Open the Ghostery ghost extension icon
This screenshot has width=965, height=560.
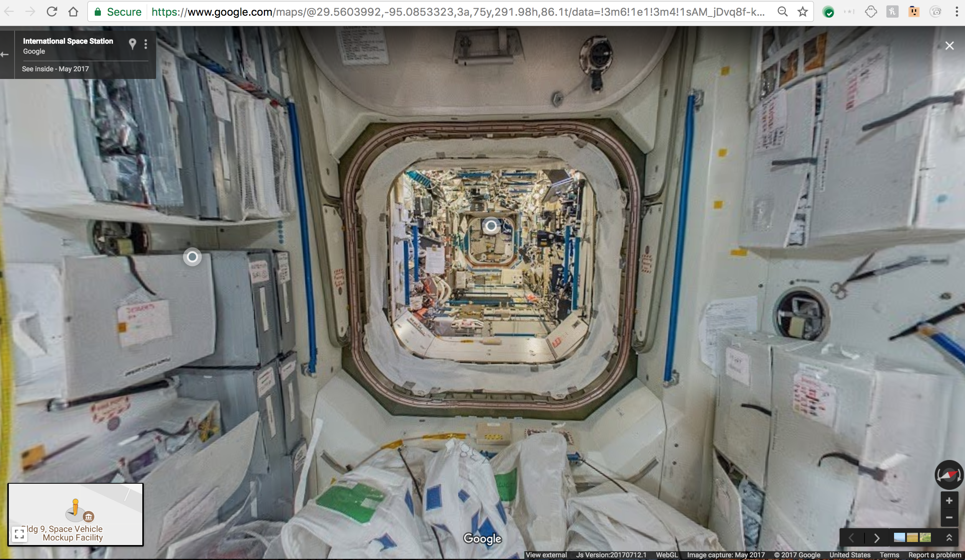point(871,12)
